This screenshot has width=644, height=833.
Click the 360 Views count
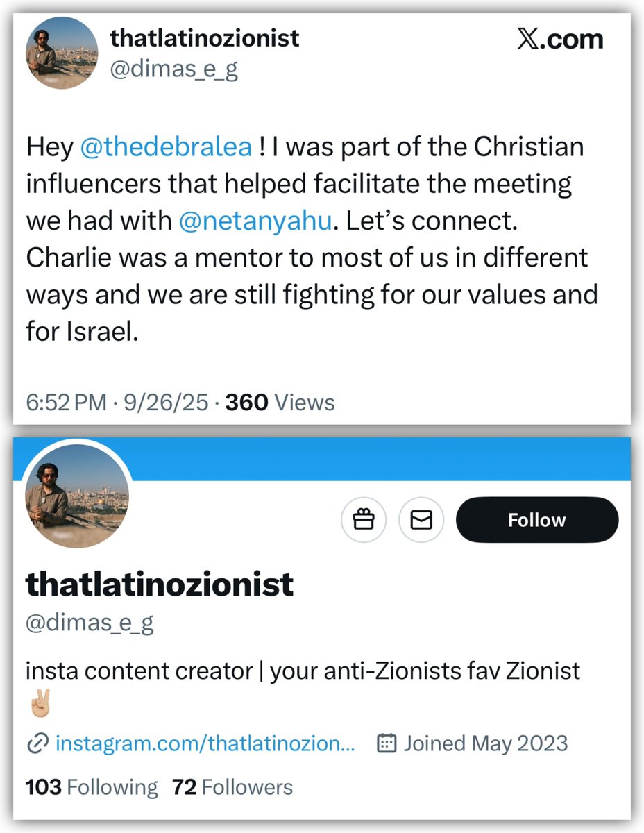280,403
